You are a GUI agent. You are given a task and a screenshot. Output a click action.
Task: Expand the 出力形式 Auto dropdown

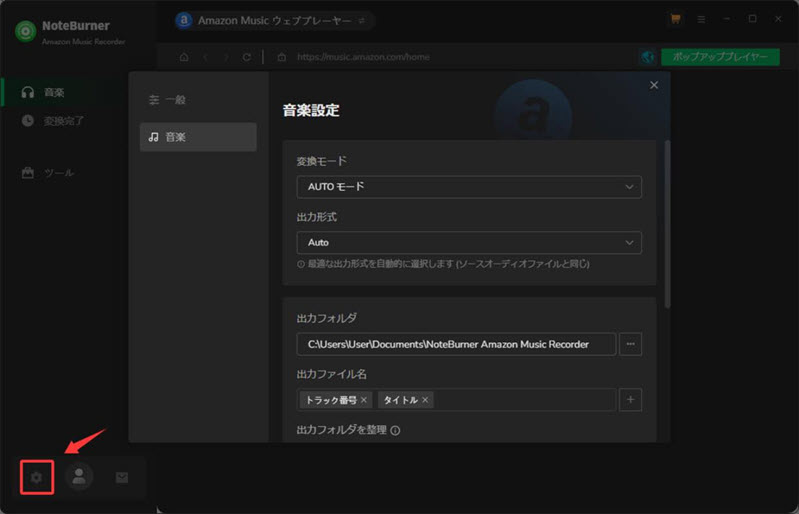469,243
